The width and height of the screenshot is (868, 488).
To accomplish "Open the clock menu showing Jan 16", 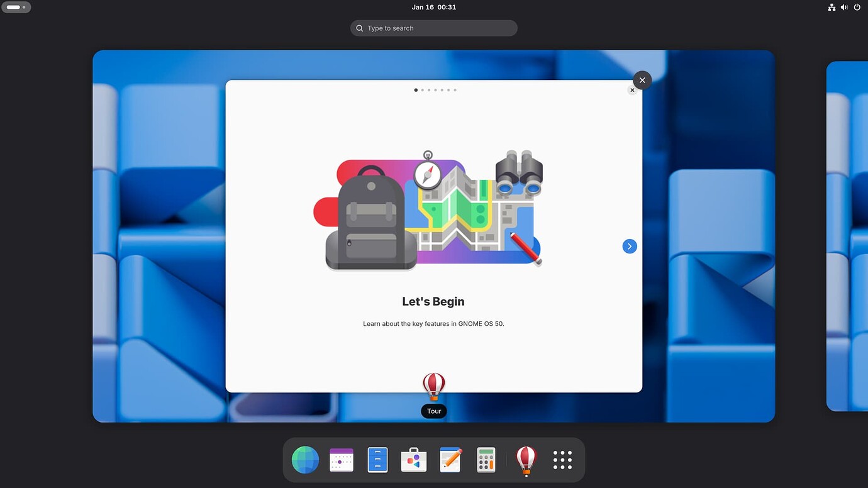I will pos(433,8).
